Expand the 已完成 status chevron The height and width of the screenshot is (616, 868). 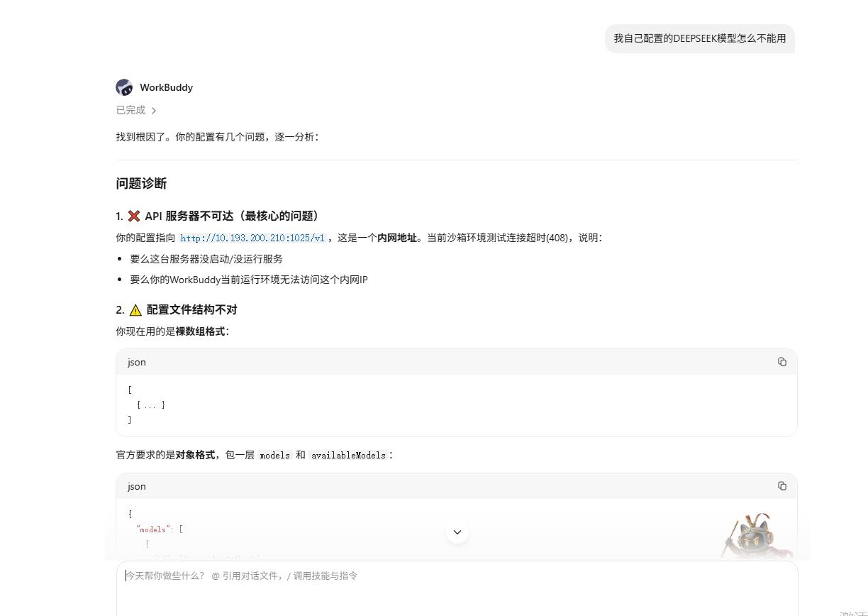tap(154, 111)
